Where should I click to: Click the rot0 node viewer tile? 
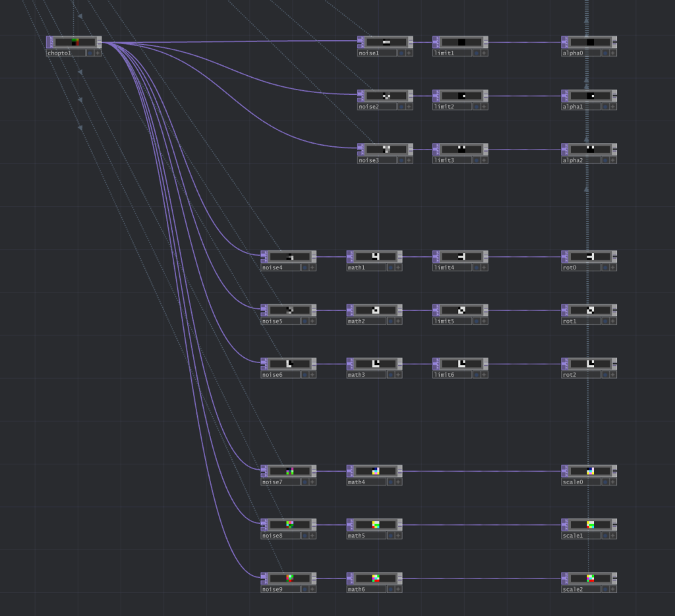(x=590, y=256)
